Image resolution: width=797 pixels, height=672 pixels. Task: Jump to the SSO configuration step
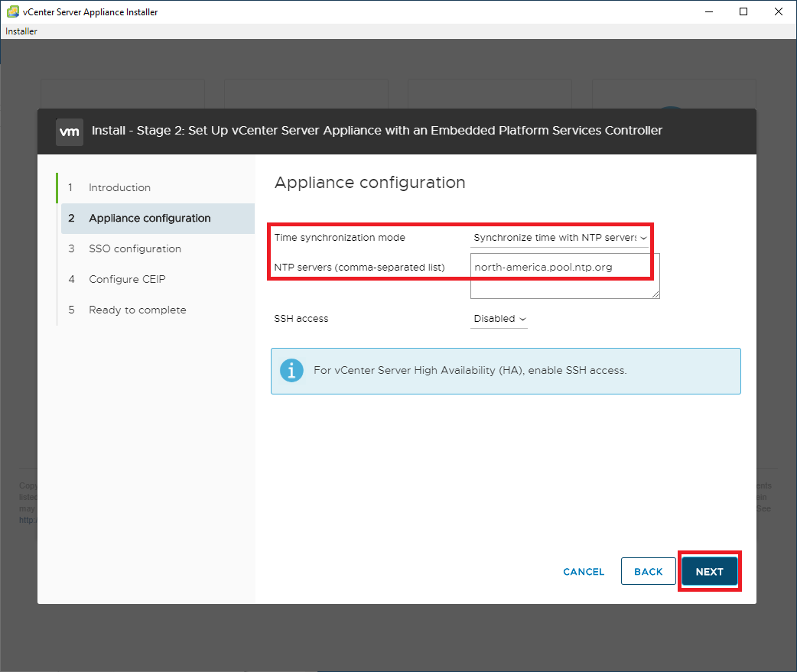coord(135,249)
